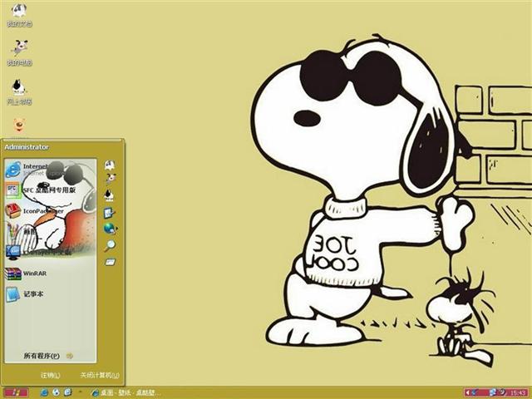Screen dimensions: 532x399
Task: Switch to the 桌面 - 壁纸 taskbar window
Action: pyautogui.click(x=126, y=393)
